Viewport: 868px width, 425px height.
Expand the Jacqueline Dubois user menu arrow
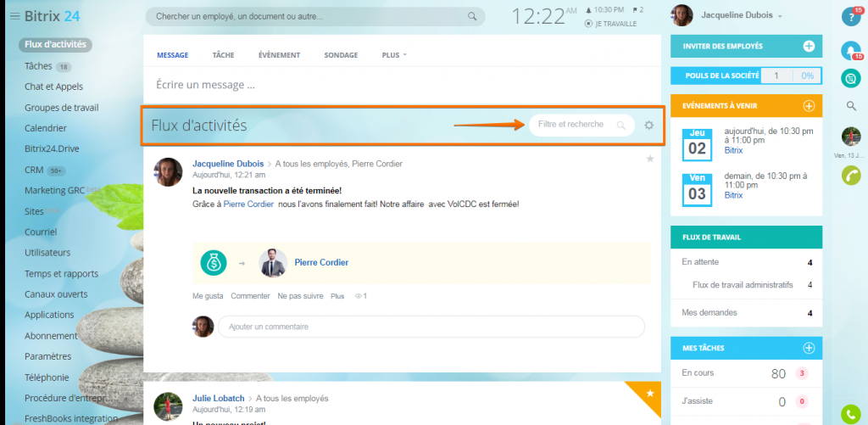point(780,17)
